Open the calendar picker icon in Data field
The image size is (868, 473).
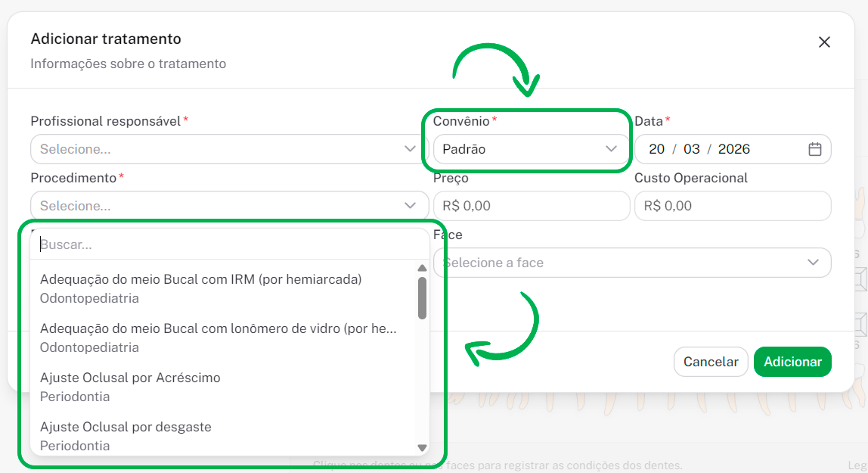814,149
